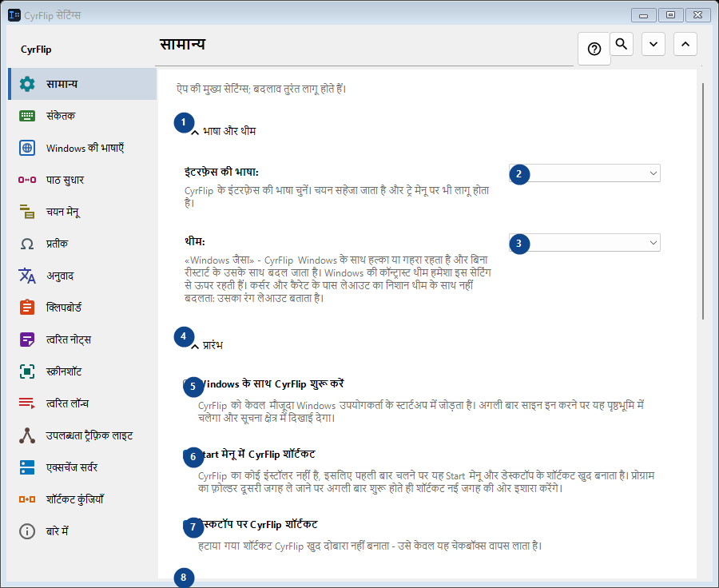Viewport: 719px width, 588px height.
Task: Collapse the प्रारंभ section
Action: [195, 346]
